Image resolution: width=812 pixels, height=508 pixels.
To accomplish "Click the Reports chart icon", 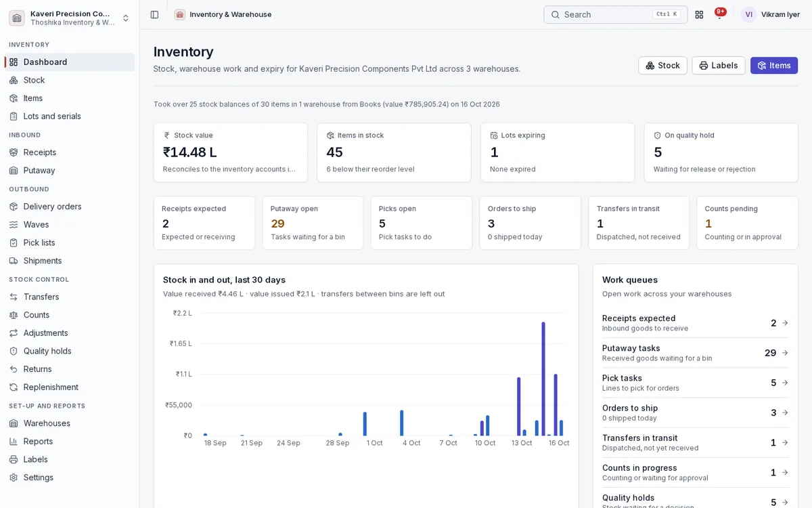I will 14,441.
